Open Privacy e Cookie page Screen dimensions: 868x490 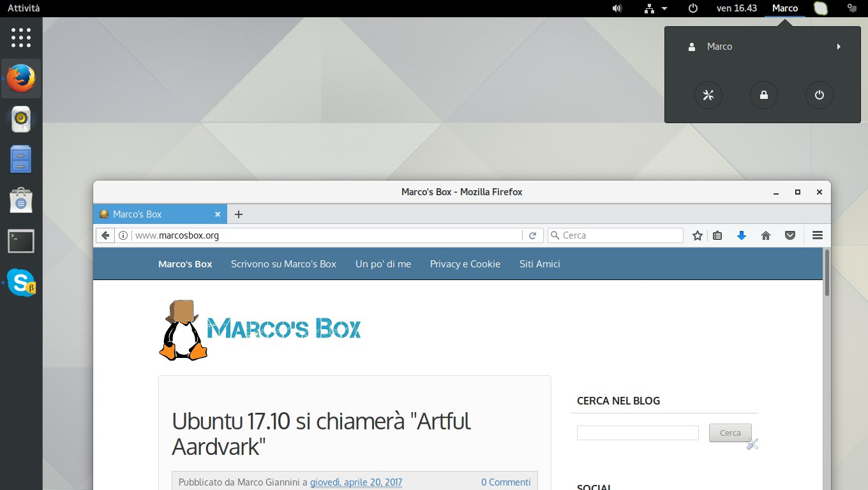(465, 264)
